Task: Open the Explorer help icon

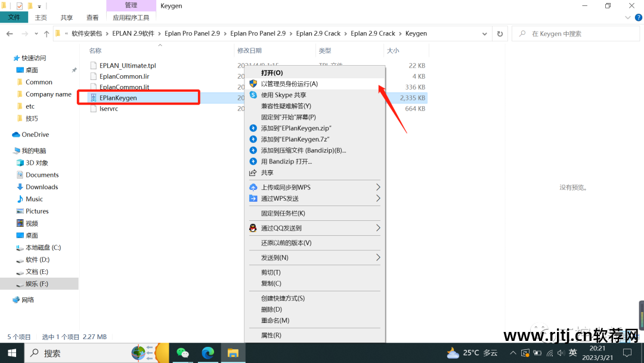Action: pos(638,18)
